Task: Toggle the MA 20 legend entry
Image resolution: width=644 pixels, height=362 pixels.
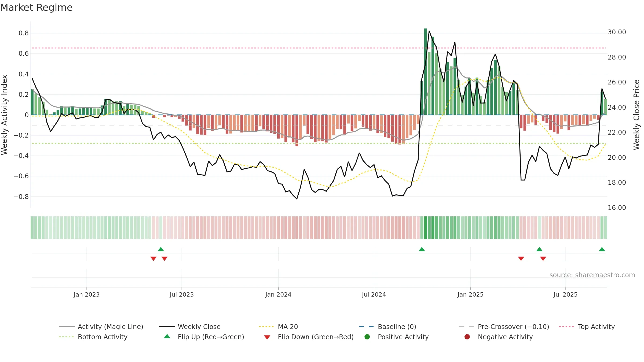Action: [279, 327]
